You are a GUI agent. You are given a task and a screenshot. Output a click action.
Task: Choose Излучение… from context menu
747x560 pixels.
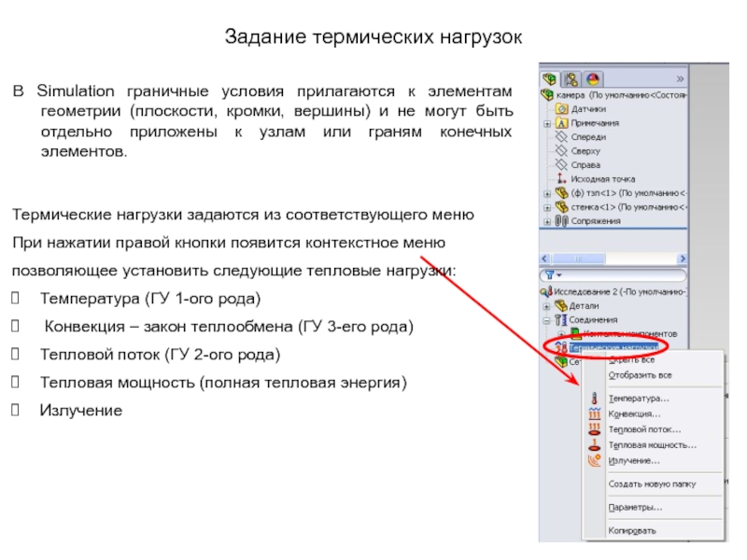coord(634,460)
